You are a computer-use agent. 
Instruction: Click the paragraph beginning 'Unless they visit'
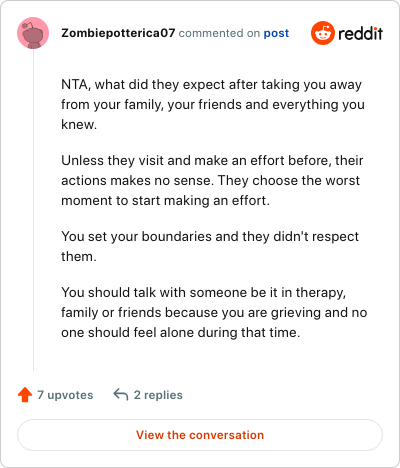click(212, 180)
